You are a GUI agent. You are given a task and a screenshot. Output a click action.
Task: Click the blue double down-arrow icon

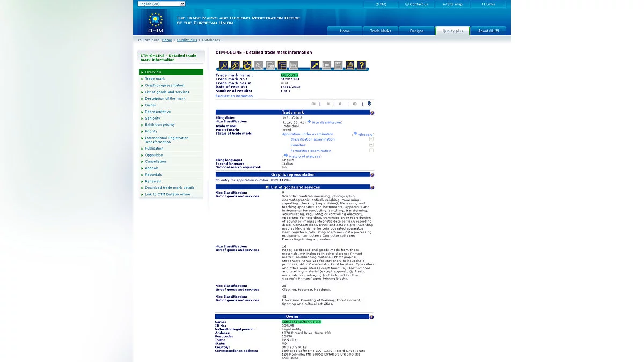369,104
